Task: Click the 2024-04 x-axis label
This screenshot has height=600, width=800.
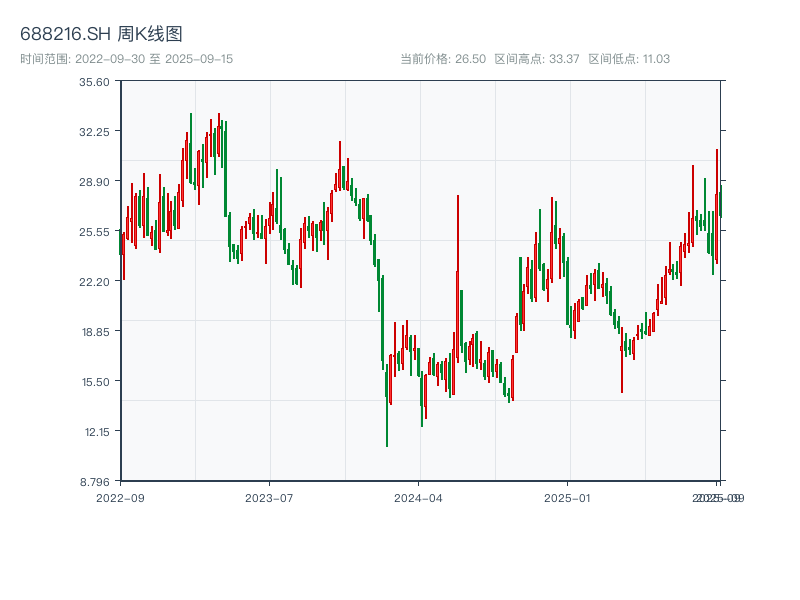Action: 418,498
